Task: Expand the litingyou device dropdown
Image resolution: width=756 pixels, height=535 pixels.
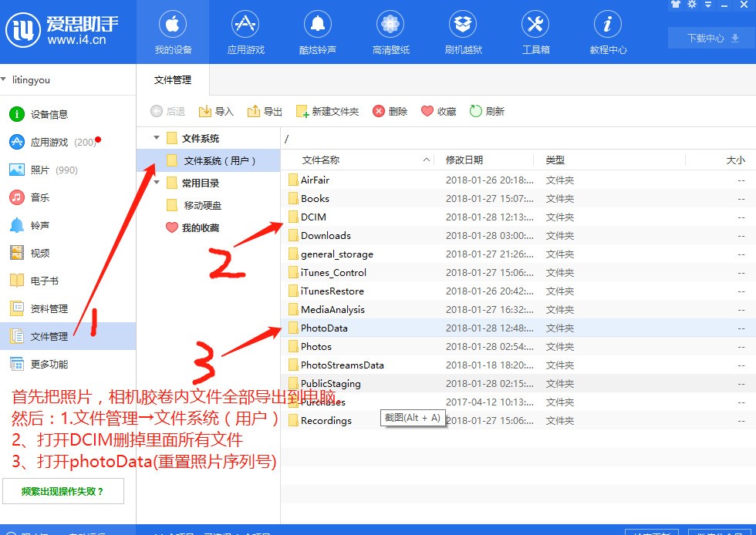Action: point(4,79)
